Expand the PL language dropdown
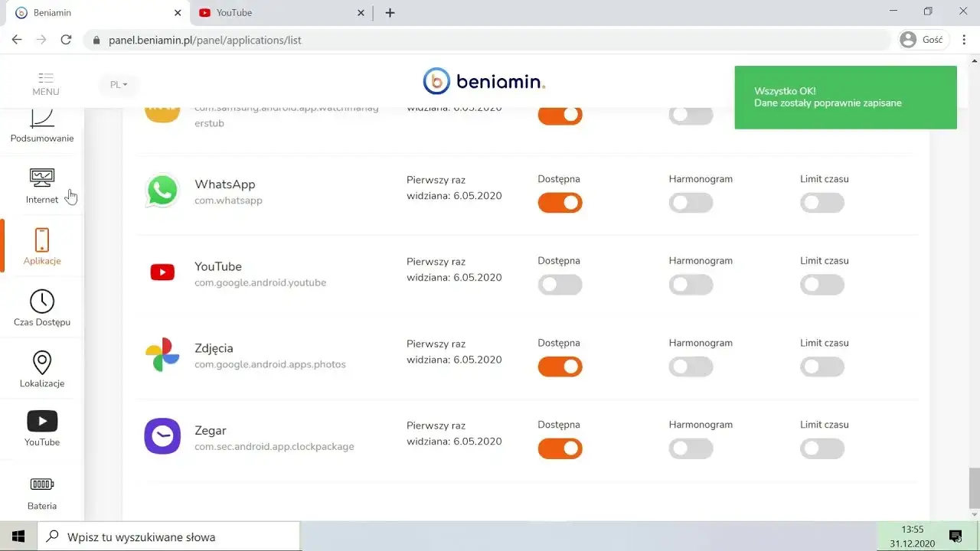This screenshot has width=980, height=551. 119,85
